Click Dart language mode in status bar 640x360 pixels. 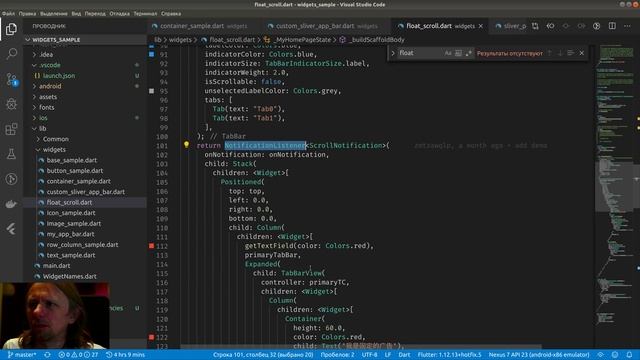click(404, 355)
